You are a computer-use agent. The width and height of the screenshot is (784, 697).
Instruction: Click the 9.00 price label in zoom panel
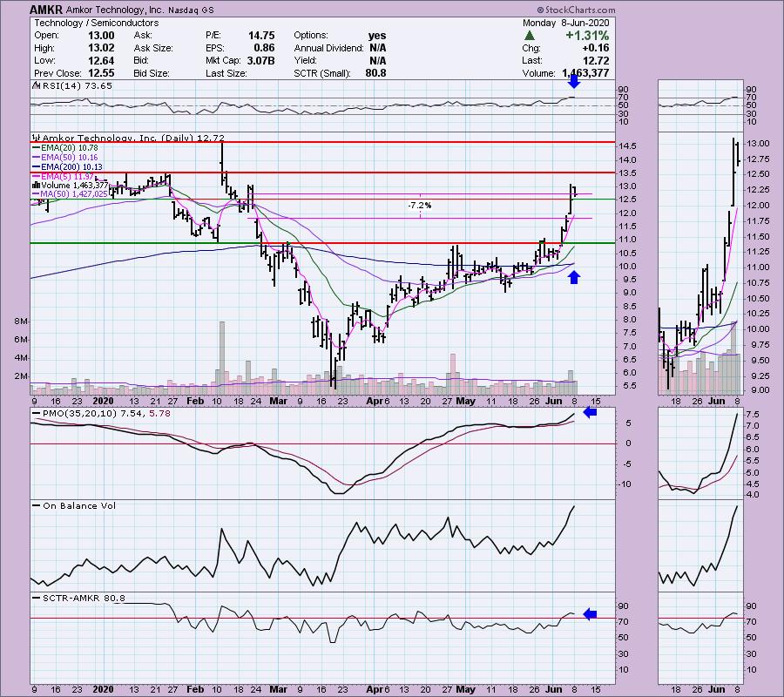pyautogui.click(x=758, y=390)
